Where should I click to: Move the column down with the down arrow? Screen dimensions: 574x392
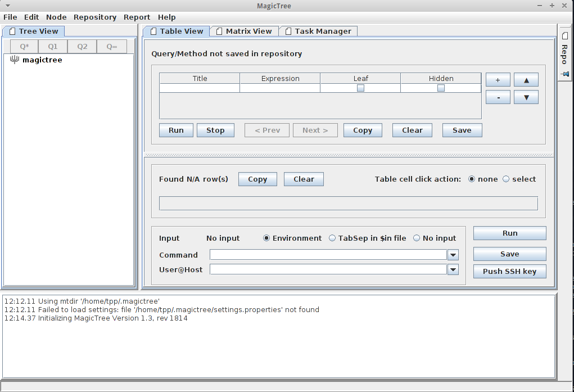526,97
